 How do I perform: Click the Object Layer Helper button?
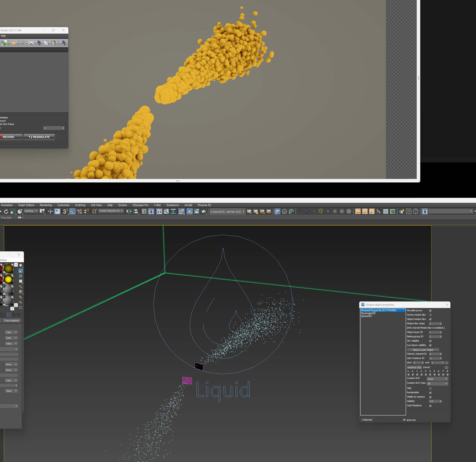423,350
